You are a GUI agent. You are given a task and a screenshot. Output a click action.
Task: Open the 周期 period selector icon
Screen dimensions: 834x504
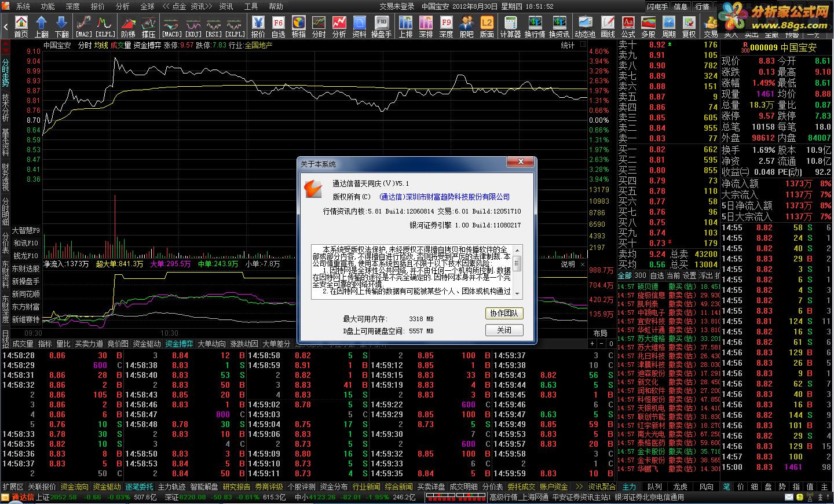click(x=669, y=27)
